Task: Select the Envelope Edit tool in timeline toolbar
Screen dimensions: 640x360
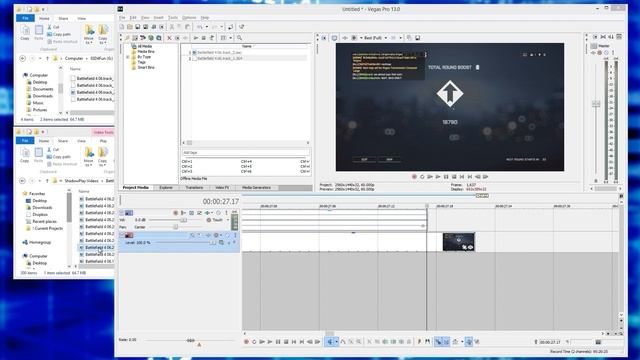Action: point(343,342)
